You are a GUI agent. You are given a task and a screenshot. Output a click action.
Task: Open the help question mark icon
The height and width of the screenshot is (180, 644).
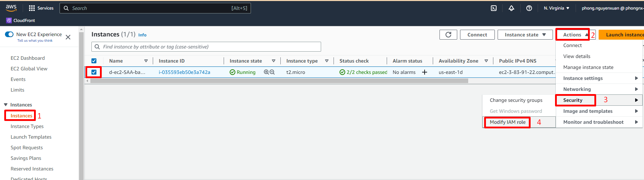(529, 8)
